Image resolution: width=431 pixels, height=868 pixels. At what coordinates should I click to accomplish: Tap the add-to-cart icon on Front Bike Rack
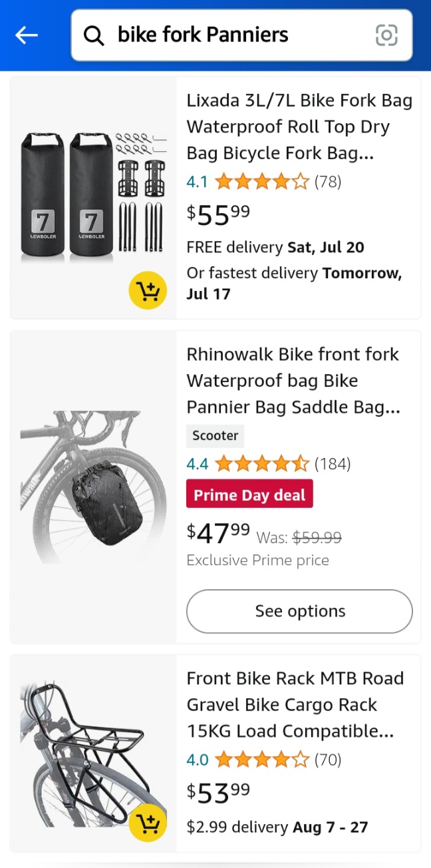pos(148,824)
